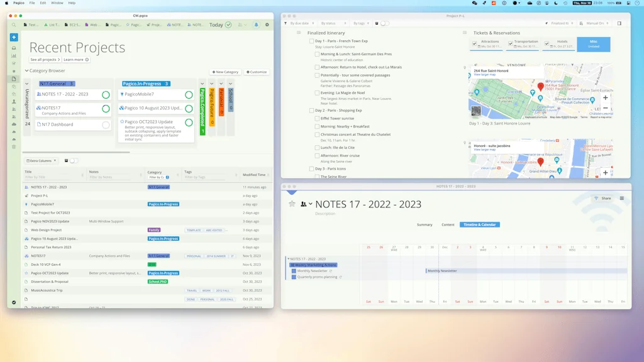The height and width of the screenshot is (362, 644).
Task: Open the Extra Columns dropdown
Action: (41, 160)
